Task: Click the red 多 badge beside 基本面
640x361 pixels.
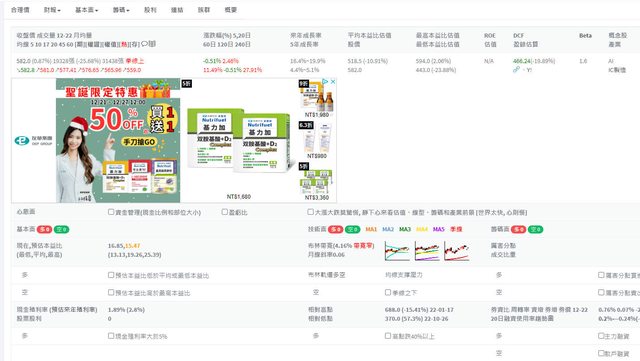Action: point(44,229)
